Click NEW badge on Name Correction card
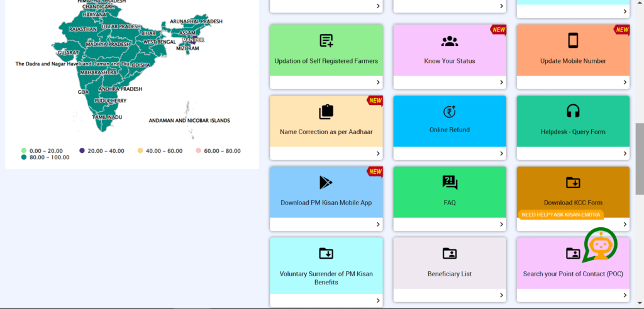 pos(375,101)
